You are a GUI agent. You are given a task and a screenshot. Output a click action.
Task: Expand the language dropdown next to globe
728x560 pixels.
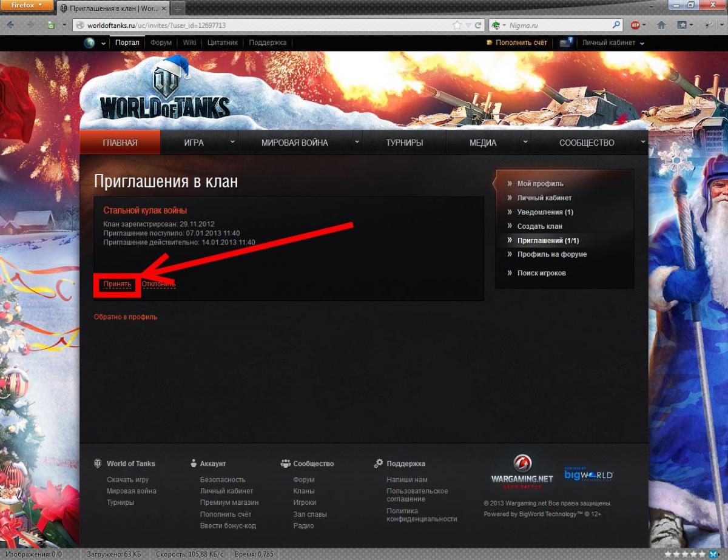[x=104, y=43]
